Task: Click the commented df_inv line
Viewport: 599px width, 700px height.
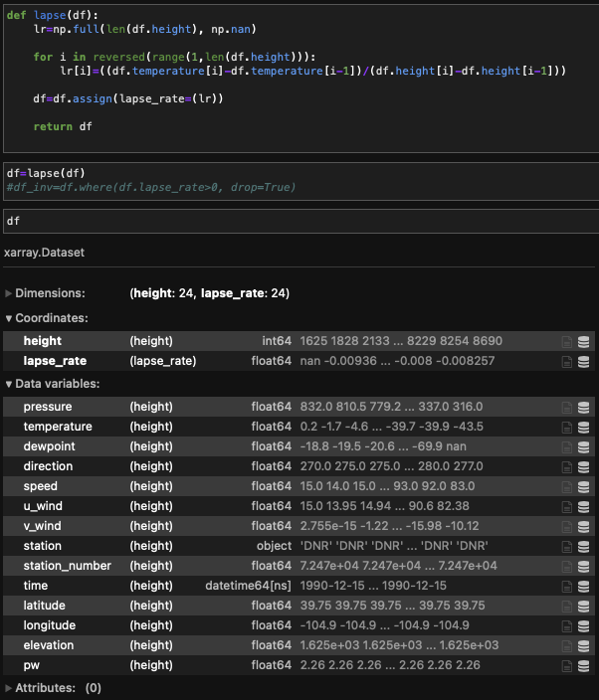Action: point(151,187)
